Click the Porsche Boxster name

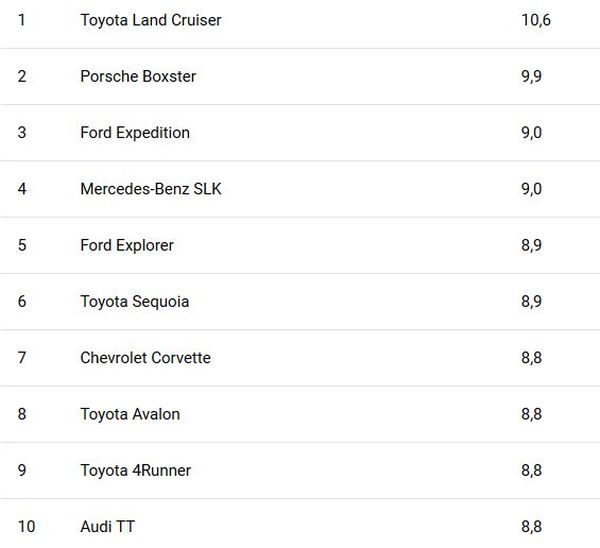click(138, 76)
